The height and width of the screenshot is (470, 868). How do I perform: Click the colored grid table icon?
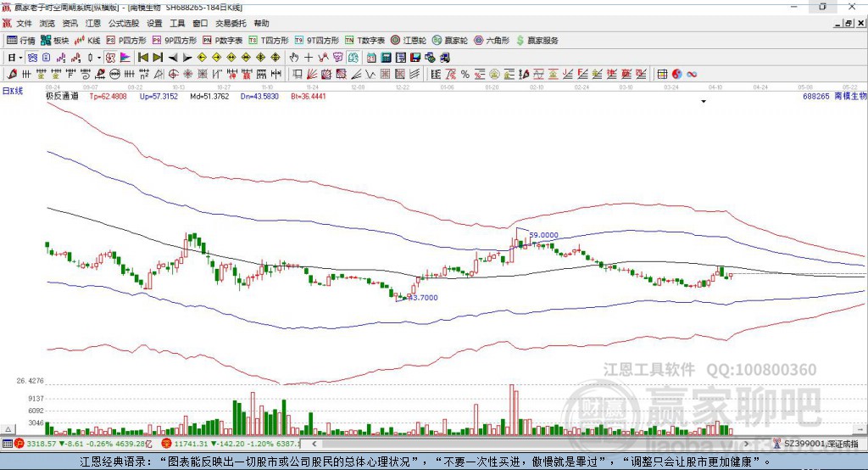[662, 75]
